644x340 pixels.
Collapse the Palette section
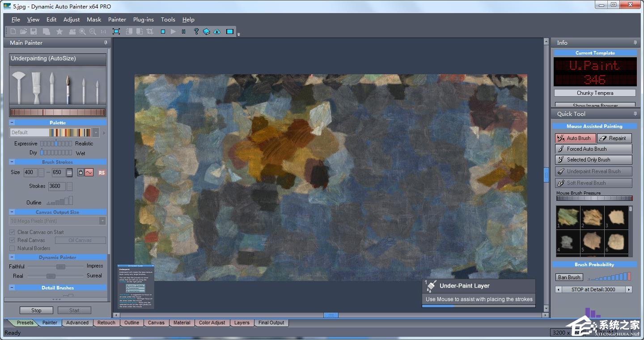click(x=12, y=123)
